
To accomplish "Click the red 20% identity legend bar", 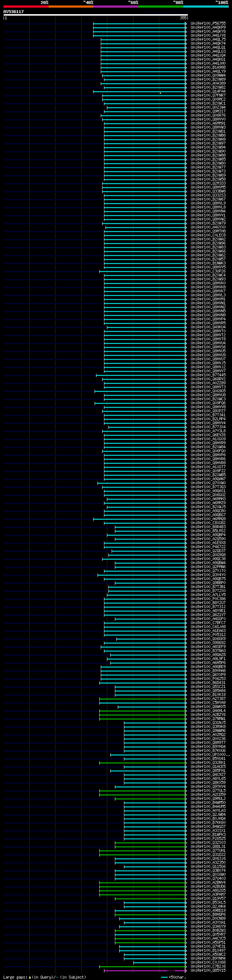I will click(x=26, y=7).
